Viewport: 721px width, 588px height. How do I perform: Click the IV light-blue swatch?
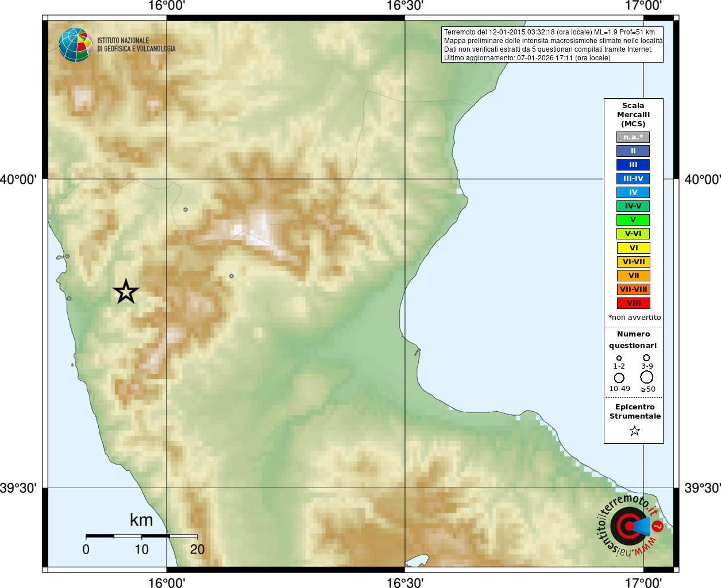click(633, 192)
